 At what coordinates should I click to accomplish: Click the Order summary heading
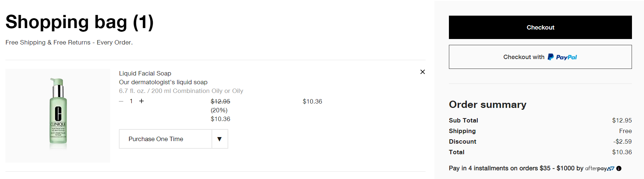488,105
